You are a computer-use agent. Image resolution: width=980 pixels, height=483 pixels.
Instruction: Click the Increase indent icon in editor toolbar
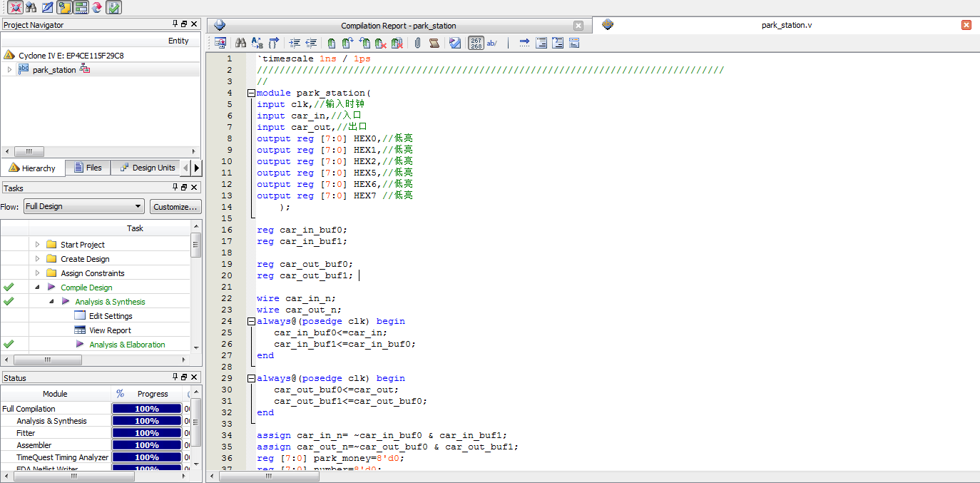coord(295,44)
